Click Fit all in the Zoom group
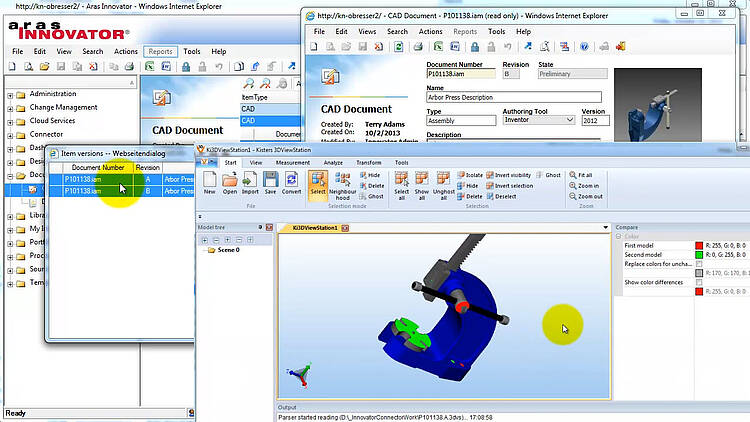This screenshot has width=750, height=422. click(581, 175)
